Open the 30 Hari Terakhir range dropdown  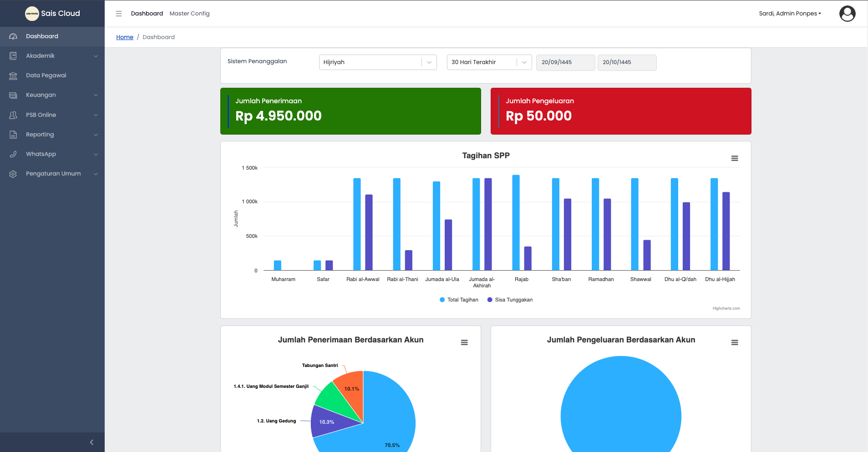(x=489, y=62)
